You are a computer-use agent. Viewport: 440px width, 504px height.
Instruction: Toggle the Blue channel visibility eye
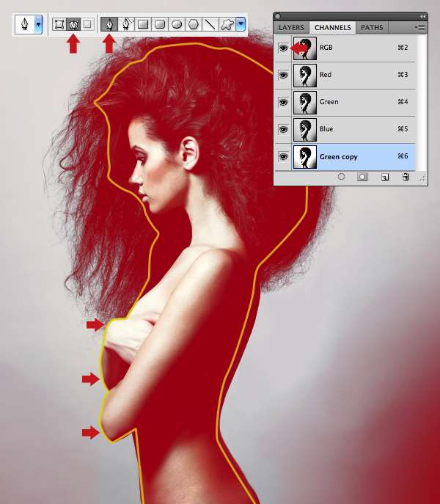tap(283, 130)
